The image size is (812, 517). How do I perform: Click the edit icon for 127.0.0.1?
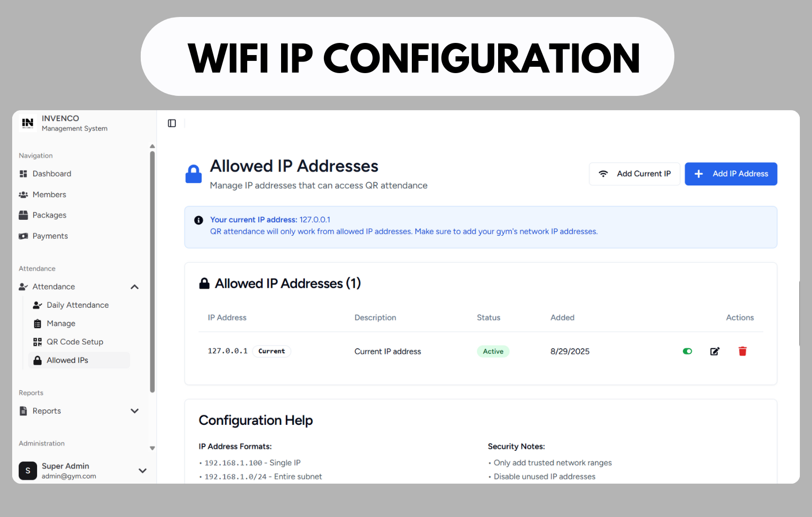point(715,351)
